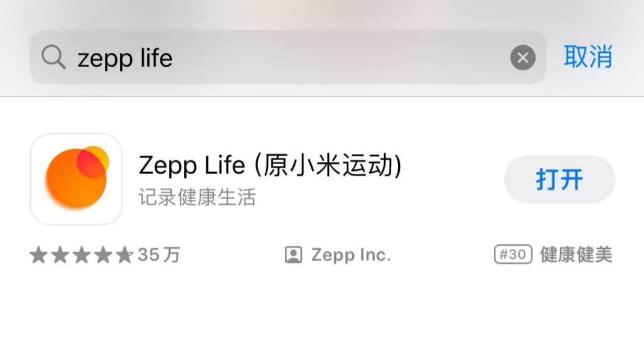
Task: Tap the developer person icon
Action: click(293, 254)
